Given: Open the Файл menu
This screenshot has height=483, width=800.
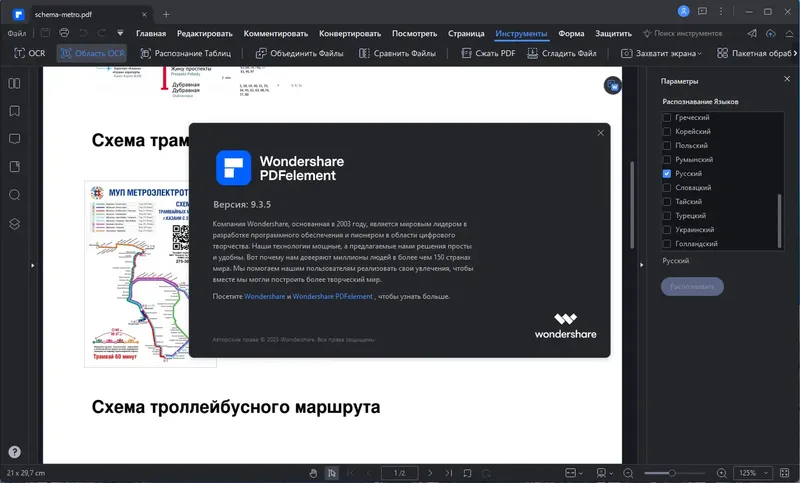Looking at the screenshot, I should tap(17, 34).
